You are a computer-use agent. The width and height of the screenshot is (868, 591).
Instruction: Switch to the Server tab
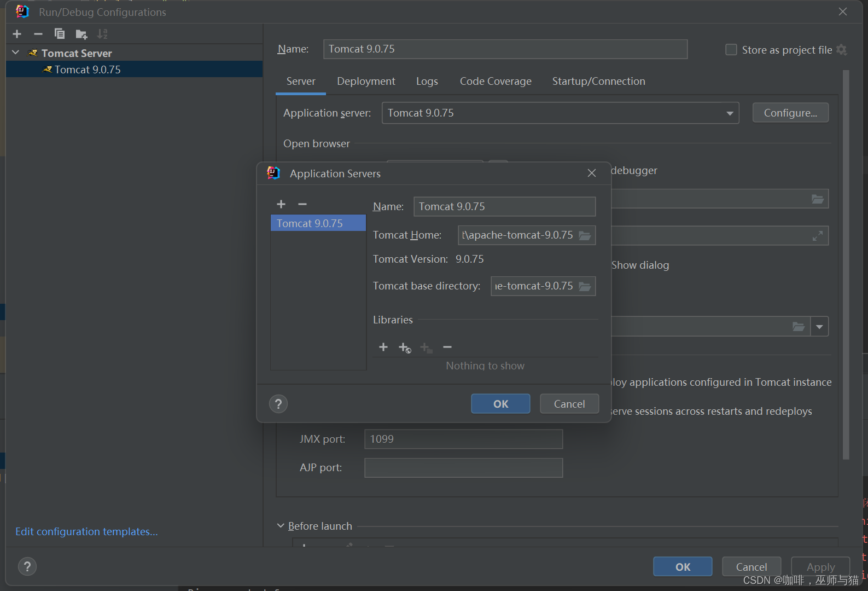tap(301, 82)
